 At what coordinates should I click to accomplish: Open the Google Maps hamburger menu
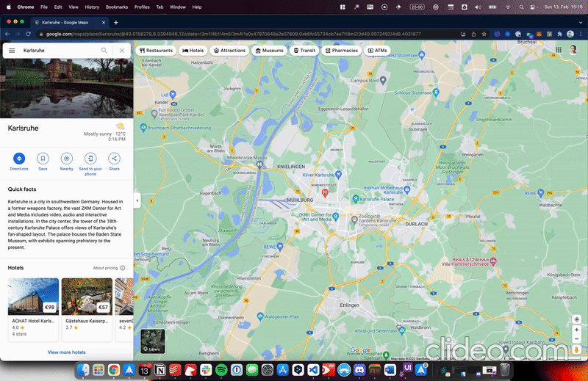click(x=12, y=51)
